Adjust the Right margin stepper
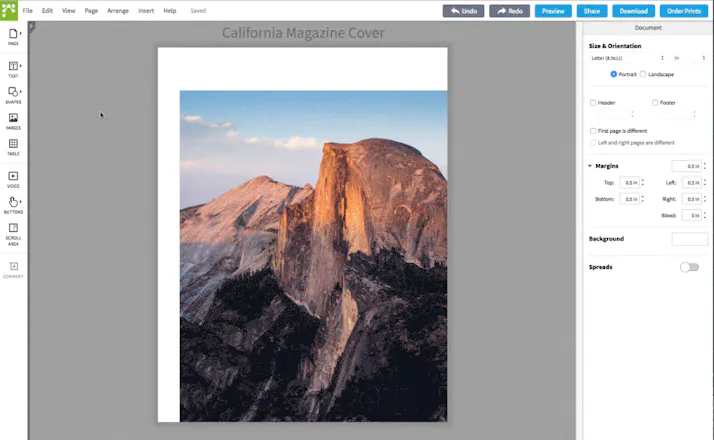This screenshot has width=714, height=440. [x=705, y=199]
